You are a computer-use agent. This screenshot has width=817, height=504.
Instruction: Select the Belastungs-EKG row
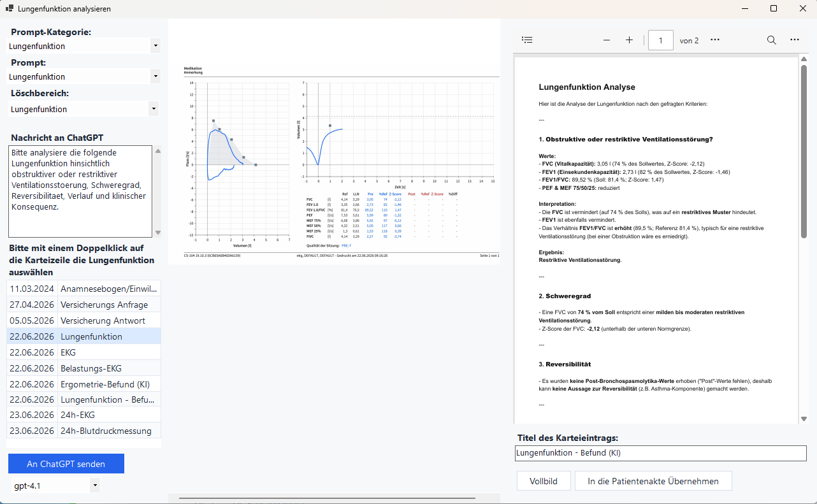83,368
